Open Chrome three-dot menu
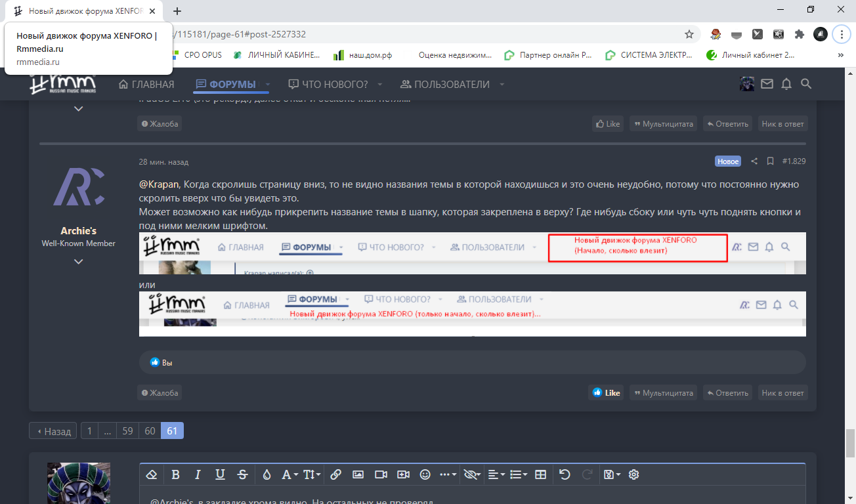 coord(842,34)
